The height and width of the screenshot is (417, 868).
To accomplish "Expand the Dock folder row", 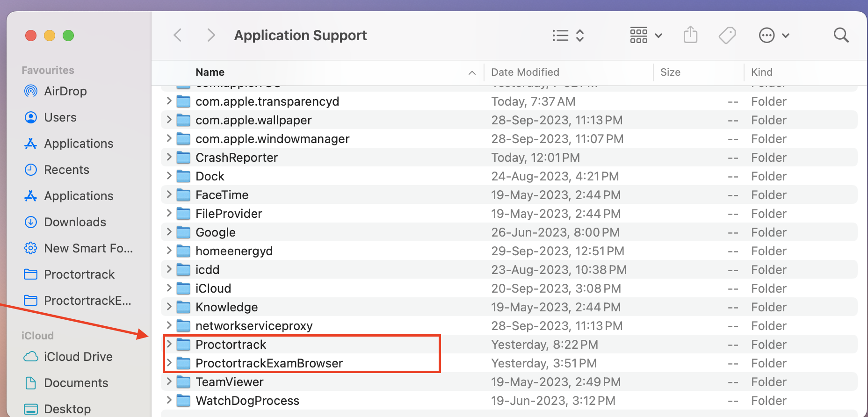I will [x=169, y=176].
